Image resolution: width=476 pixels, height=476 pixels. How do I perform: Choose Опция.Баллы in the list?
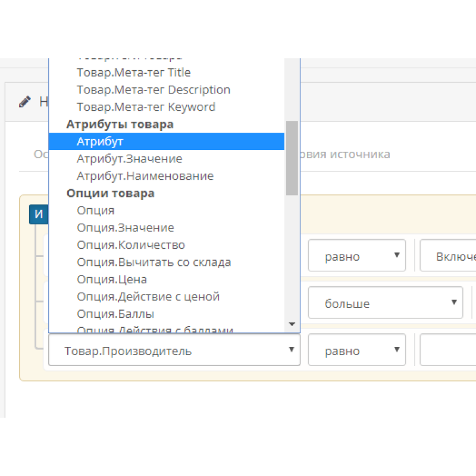click(x=115, y=314)
